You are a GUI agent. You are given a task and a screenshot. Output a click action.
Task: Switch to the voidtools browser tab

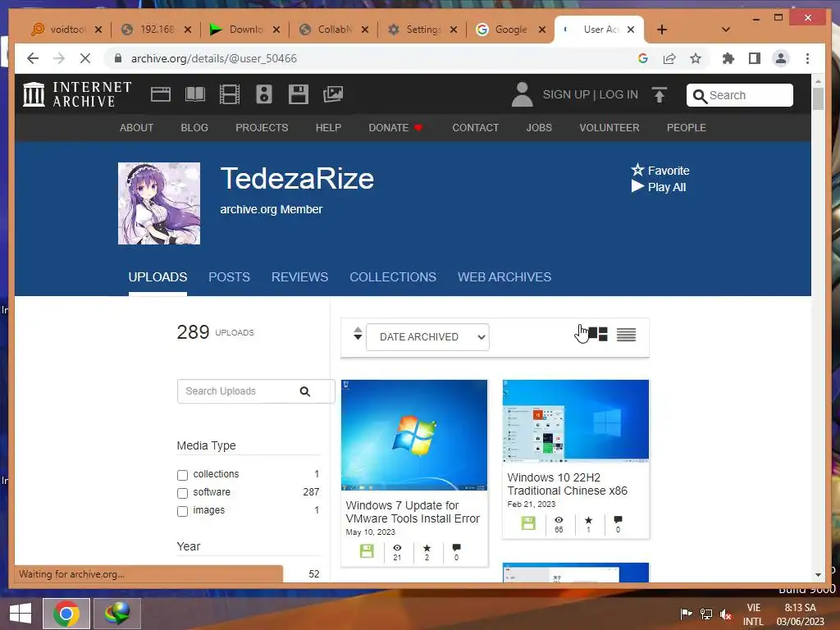pos(66,30)
